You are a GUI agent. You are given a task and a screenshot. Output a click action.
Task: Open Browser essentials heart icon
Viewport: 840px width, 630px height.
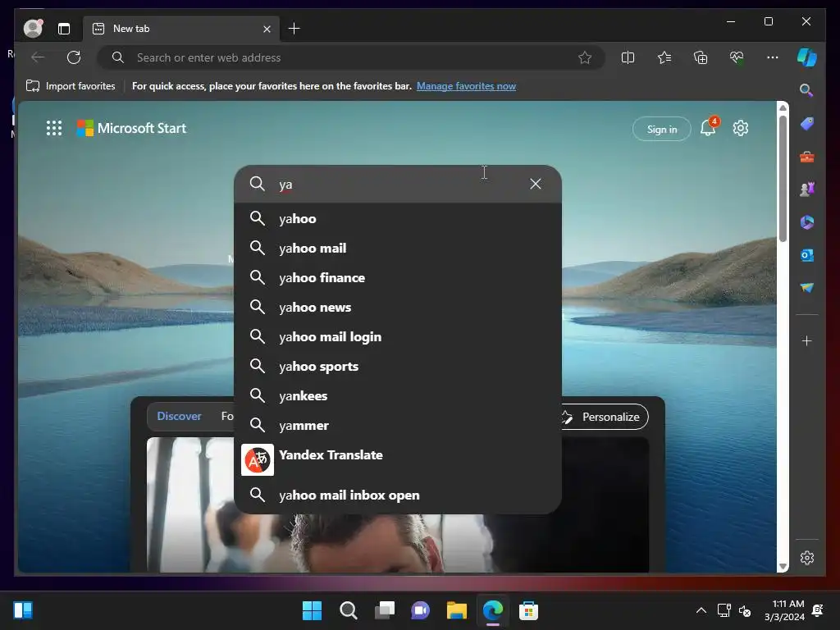tap(737, 57)
